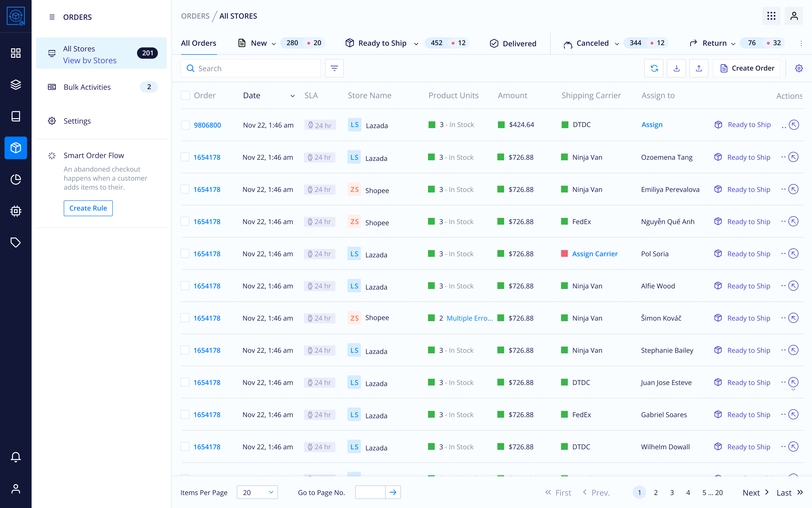The width and height of the screenshot is (812, 508).
Task: Expand the Canceled tab dropdown chevron
Action: click(617, 44)
